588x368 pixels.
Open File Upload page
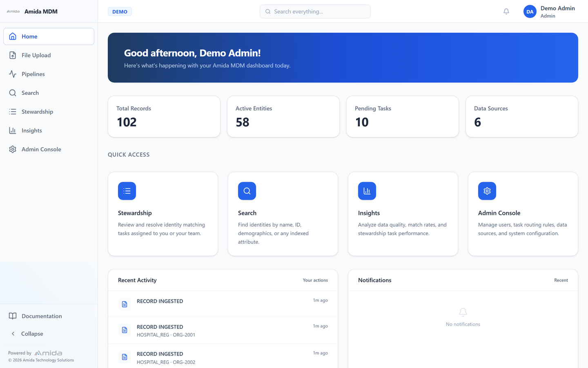click(x=49, y=55)
